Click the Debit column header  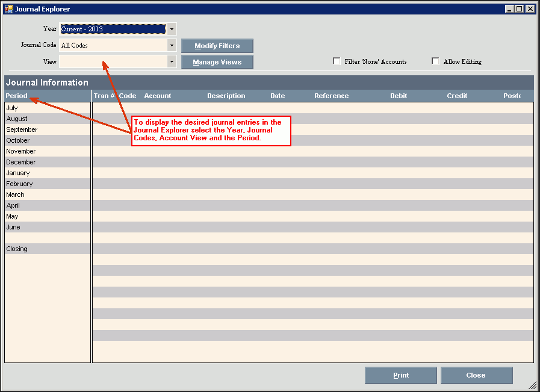[398, 96]
